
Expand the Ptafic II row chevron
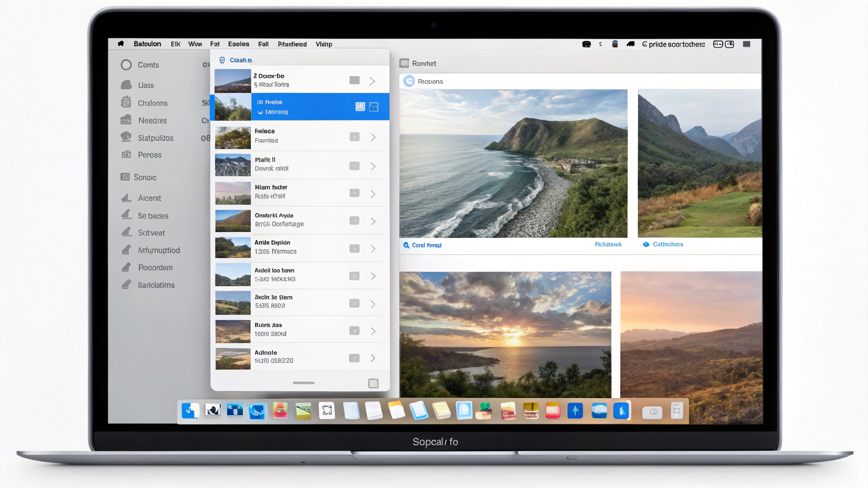373,166
